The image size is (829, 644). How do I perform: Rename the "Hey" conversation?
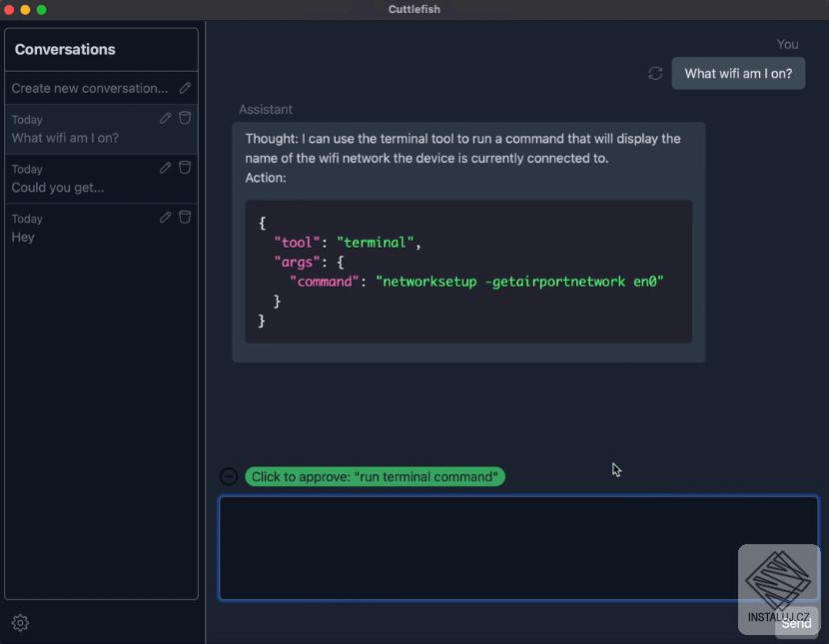point(166,218)
